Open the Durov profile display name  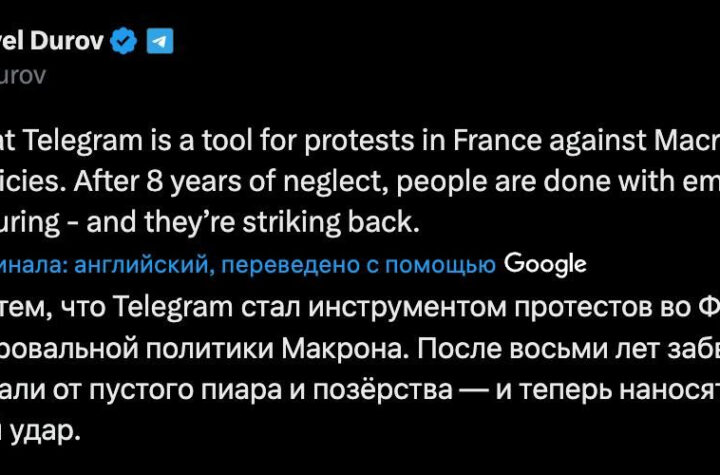click(x=52, y=41)
